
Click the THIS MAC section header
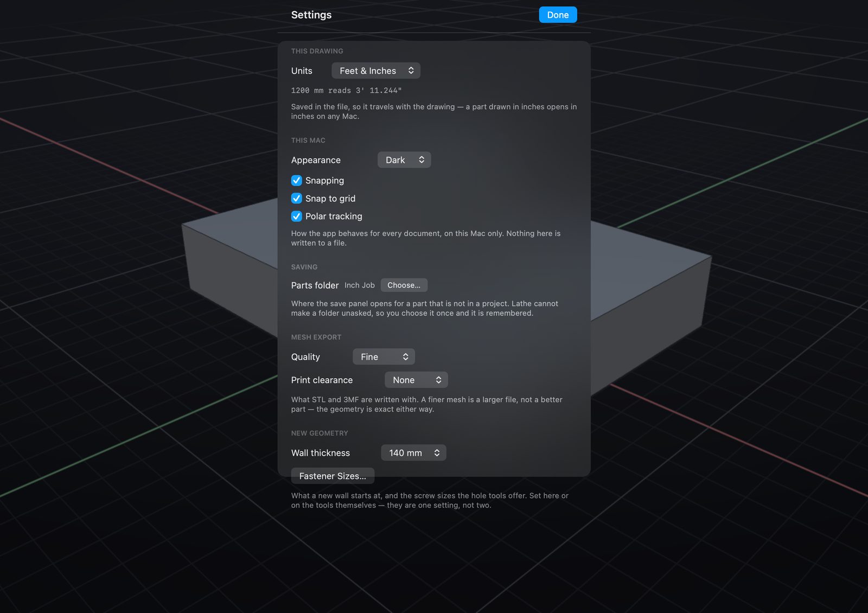pos(308,141)
